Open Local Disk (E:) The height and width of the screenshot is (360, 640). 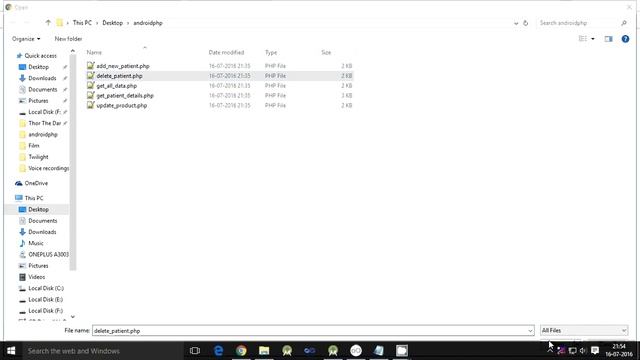(45, 300)
